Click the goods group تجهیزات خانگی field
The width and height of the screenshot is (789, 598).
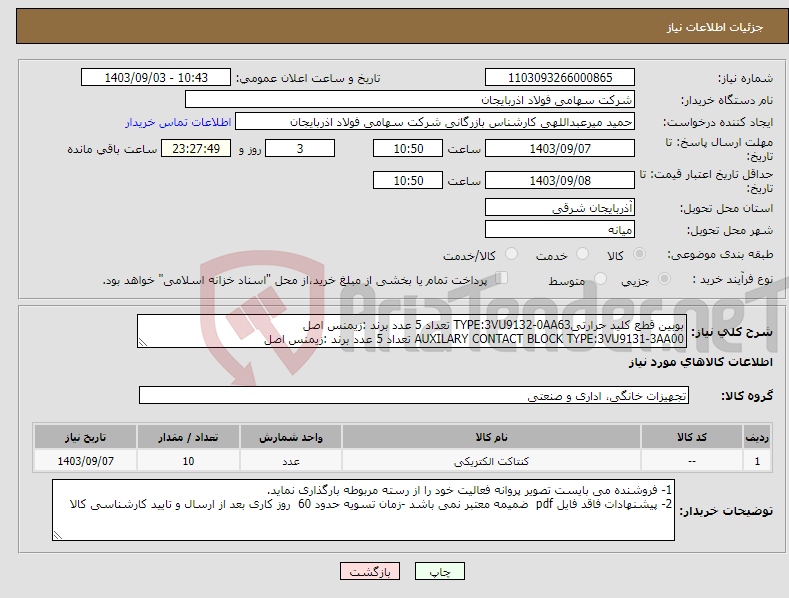click(414, 395)
